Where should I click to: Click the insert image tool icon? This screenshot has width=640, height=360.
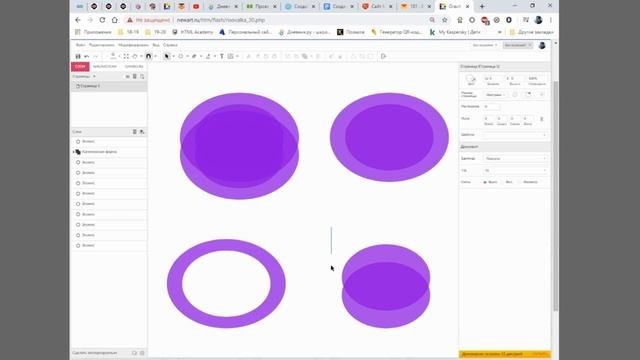pos(231,56)
